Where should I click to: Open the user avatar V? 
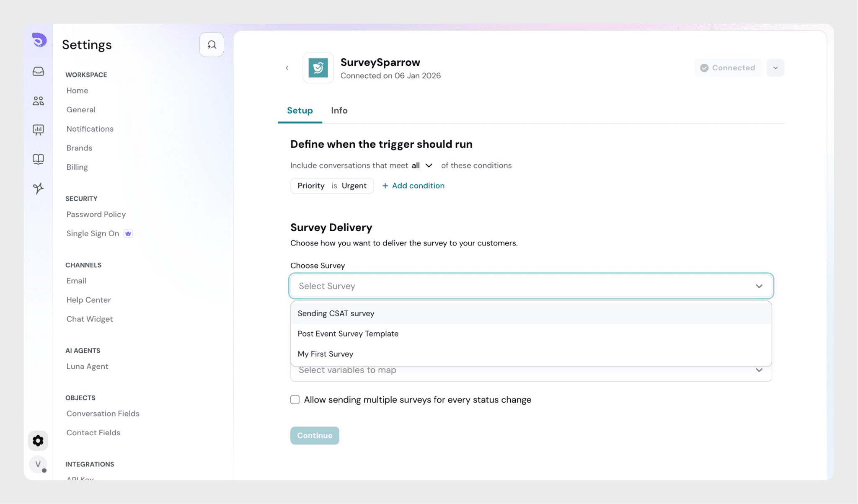pos(38,464)
